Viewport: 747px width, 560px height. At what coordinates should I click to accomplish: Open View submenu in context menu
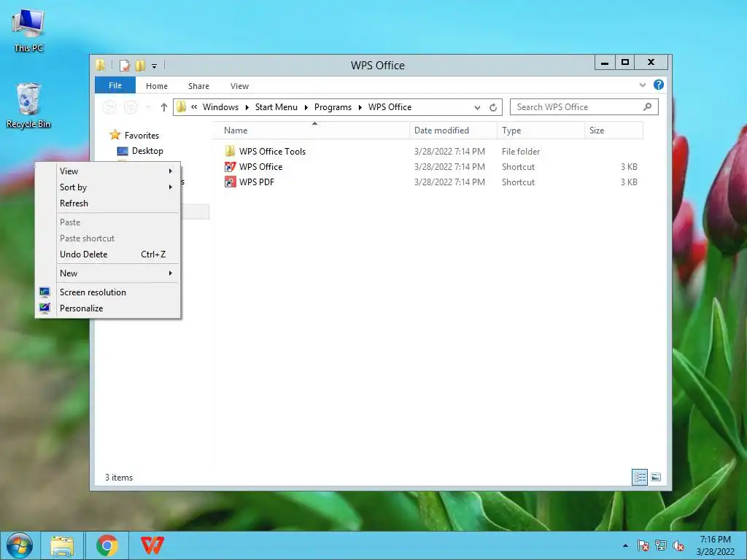[x=108, y=171]
